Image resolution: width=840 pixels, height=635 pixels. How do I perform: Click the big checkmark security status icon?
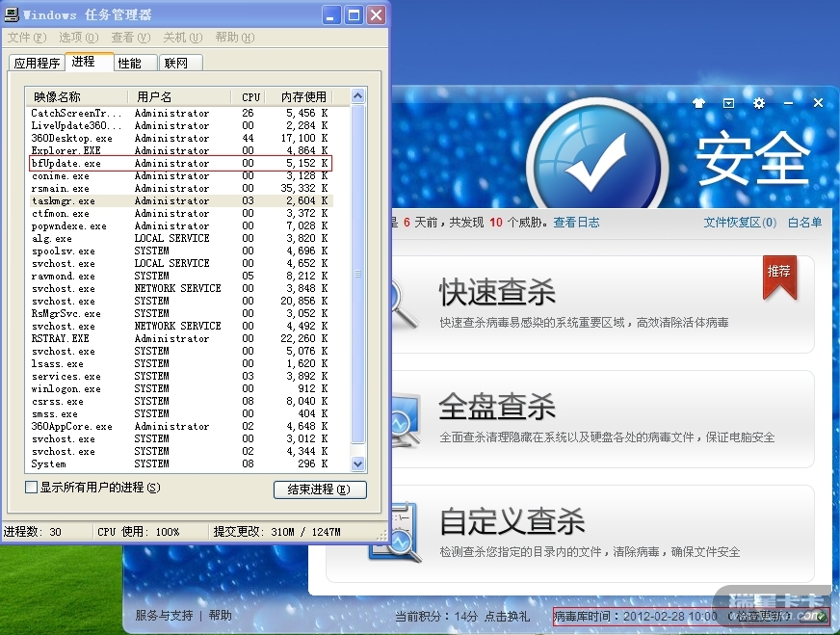pyautogui.click(x=597, y=162)
